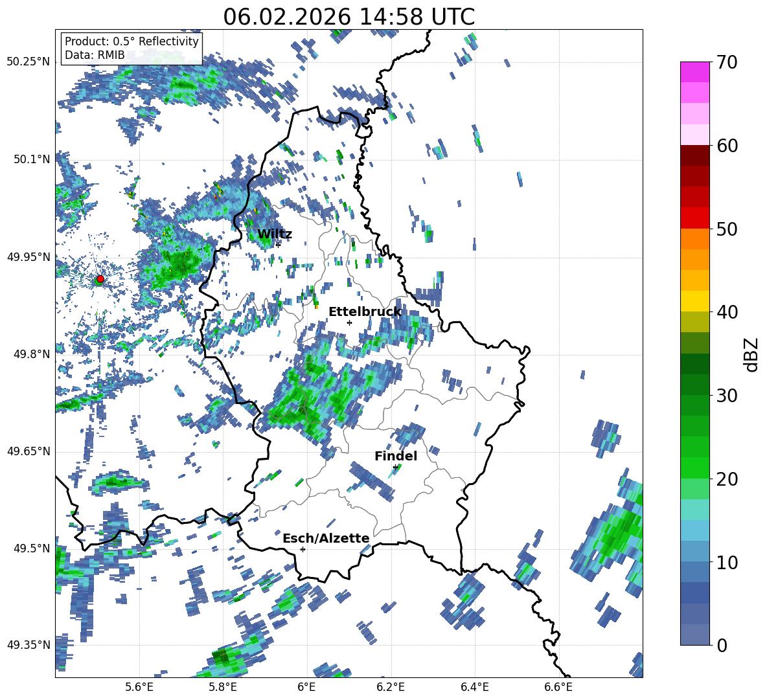
Task: Click the 49.5°N latitude label
Action: 32,548
